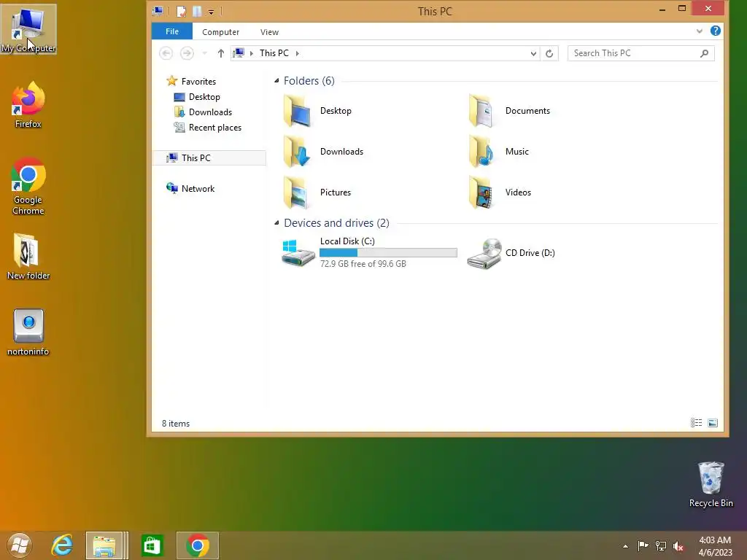Image resolution: width=747 pixels, height=560 pixels.
Task: Expand the ribbon with the chevron
Action: 700,31
